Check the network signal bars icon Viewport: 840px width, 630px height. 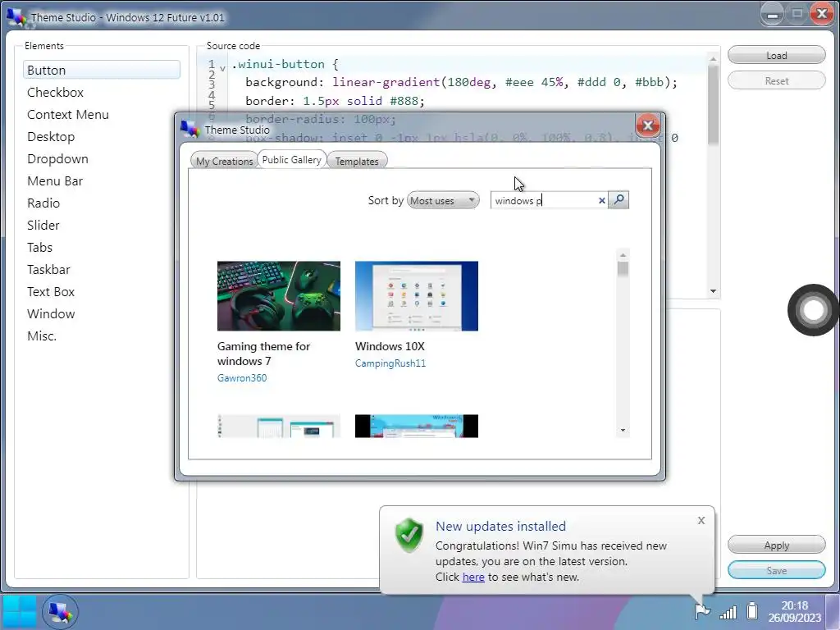[x=728, y=612]
